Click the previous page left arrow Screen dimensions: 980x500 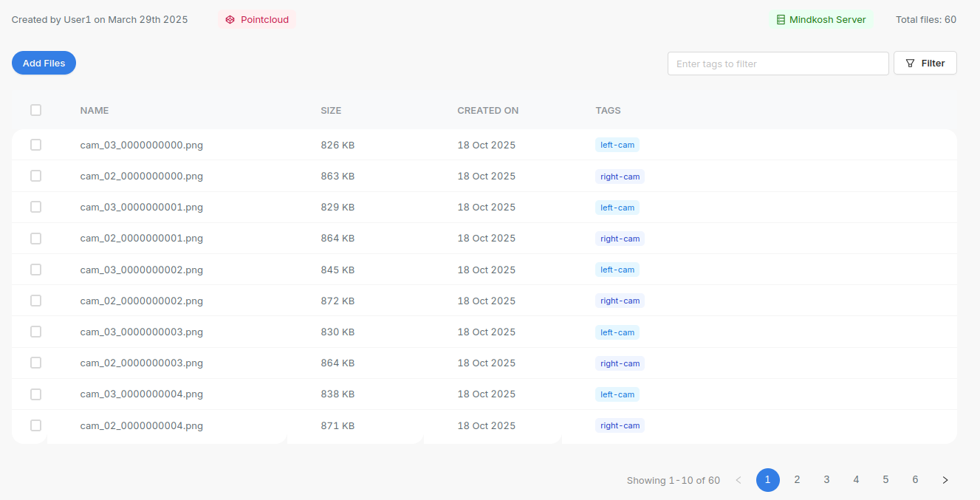click(x=738, y=480)
